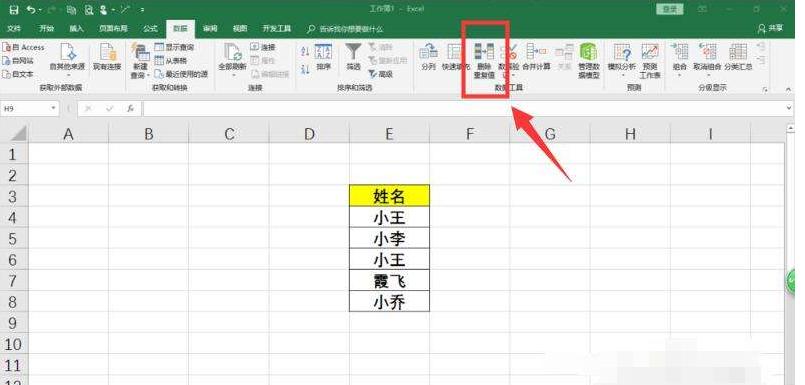Select the yellow header cell 姓名

[389, 196]
